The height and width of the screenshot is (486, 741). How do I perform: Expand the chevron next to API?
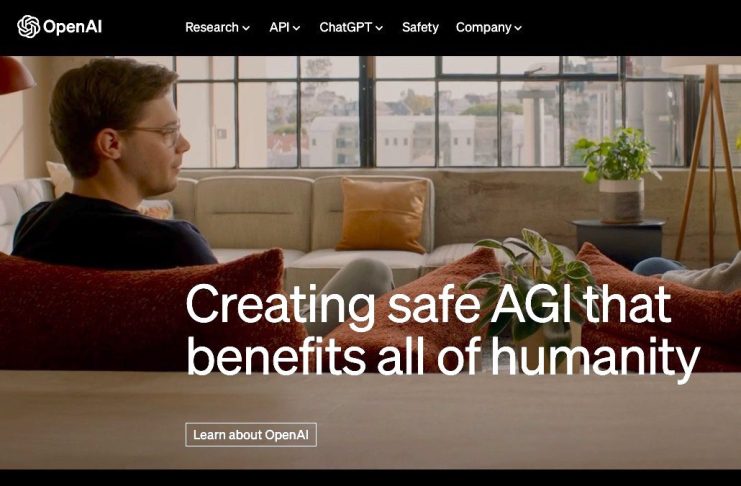click(x=296, y=28)
